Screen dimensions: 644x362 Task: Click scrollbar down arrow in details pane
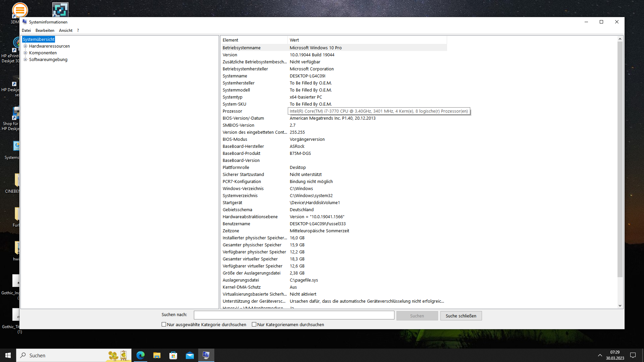[620, 306]
